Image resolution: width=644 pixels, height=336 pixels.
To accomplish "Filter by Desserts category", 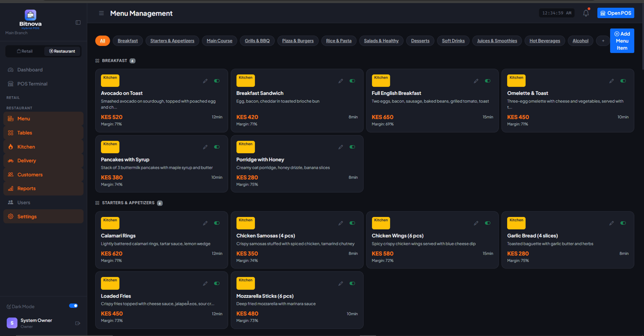I will [x=420, y=41].
